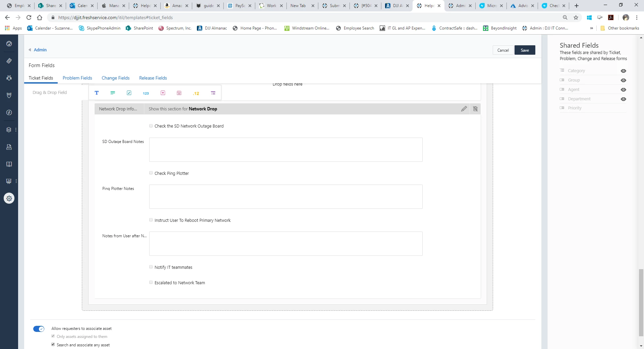The image size is (644, 349).
Task: Click into the Ping Plotter Notes box
Action: pos(286,197)
